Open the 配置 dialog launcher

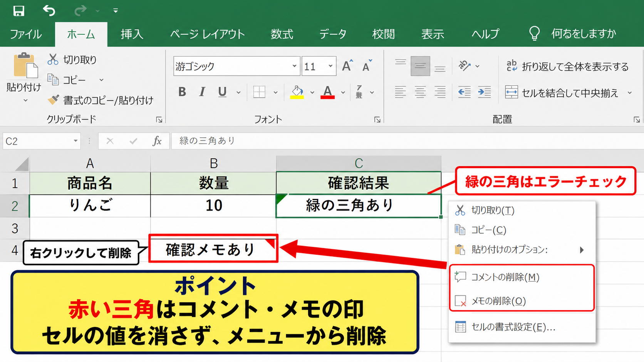[637, 120]
